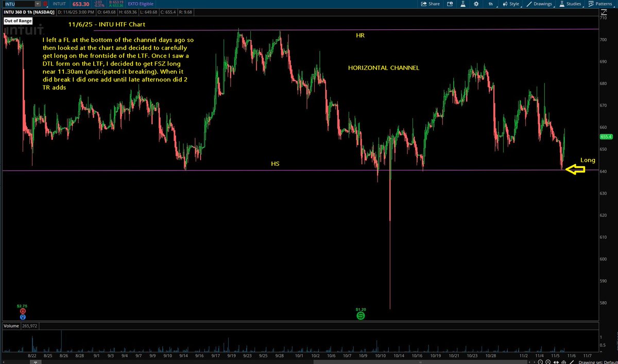Click the red link icon beside symbol box

coord(45,4)
